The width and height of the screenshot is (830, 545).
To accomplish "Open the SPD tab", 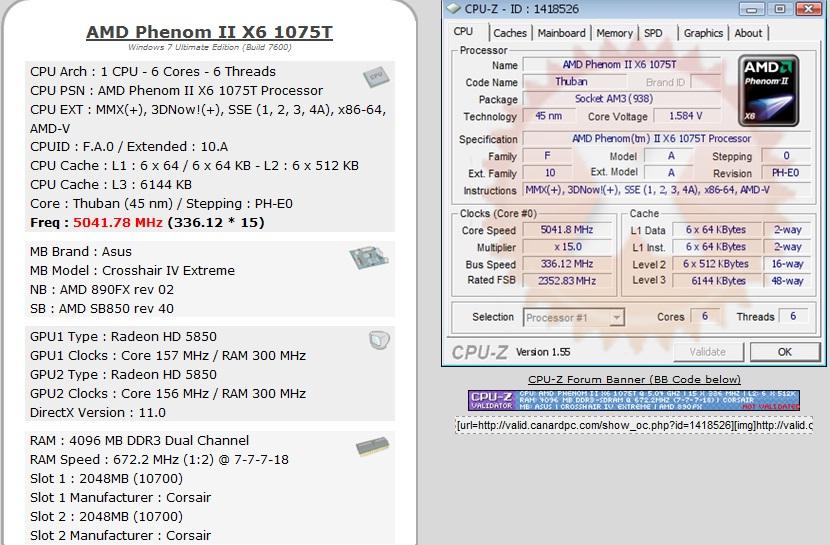I will pos(653,33).
